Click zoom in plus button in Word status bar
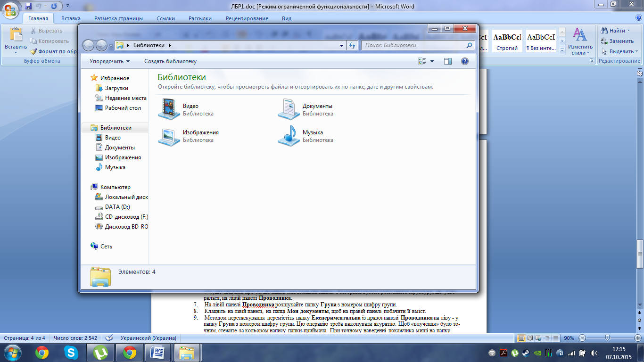This screenshot has width=644, height=362. click(x=637, y=338)
